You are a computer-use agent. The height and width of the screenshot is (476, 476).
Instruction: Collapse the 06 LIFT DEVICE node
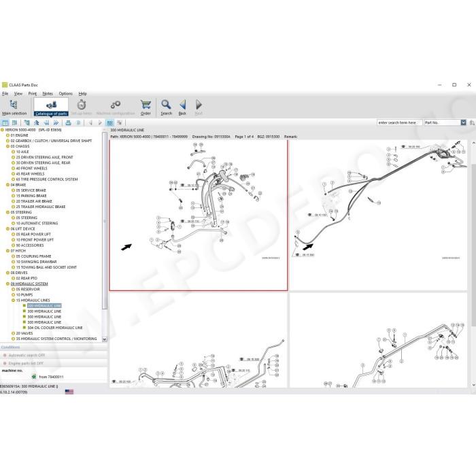click(8, 229)
